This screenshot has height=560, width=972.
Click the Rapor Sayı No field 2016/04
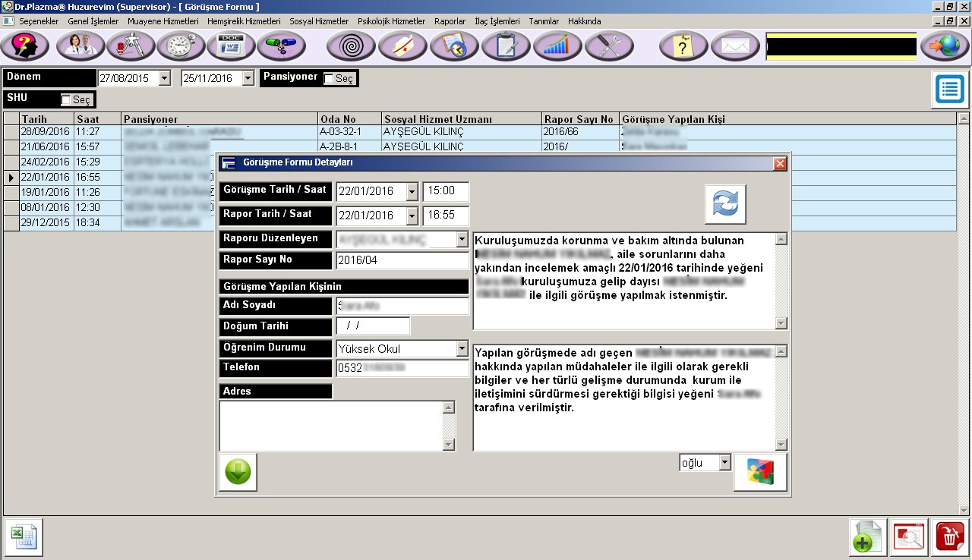(402, 260)
